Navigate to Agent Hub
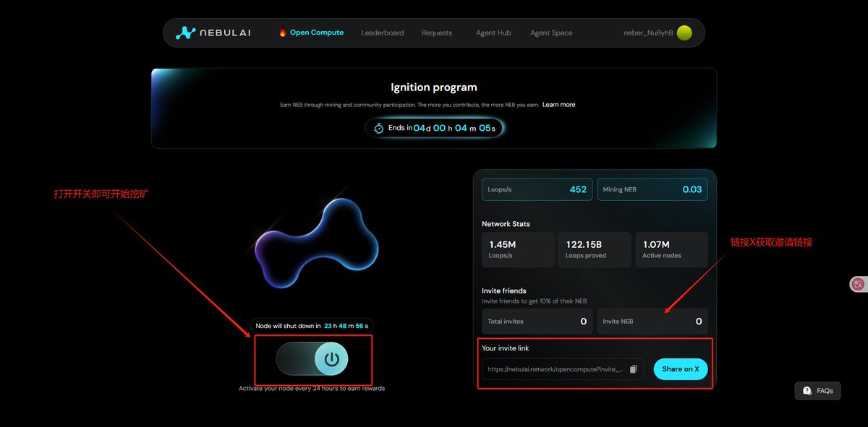Image resolution: width=868 pixels, height=427 pixels. point(493,33)
